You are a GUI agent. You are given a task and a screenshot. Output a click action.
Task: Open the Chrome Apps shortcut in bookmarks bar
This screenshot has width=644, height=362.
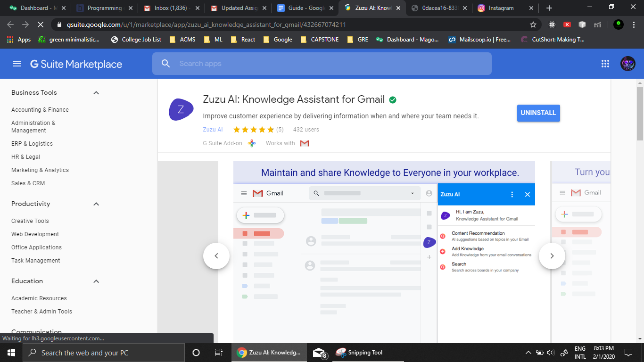19,40
